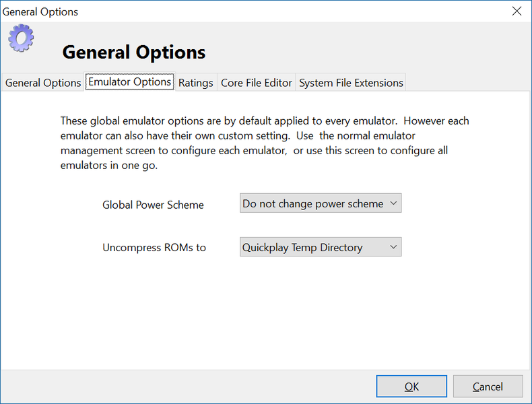Image resolution: width=532 pixels, height=404 pixels.
Task: Open the Ratings tab
Action: (x=195, y=83)
